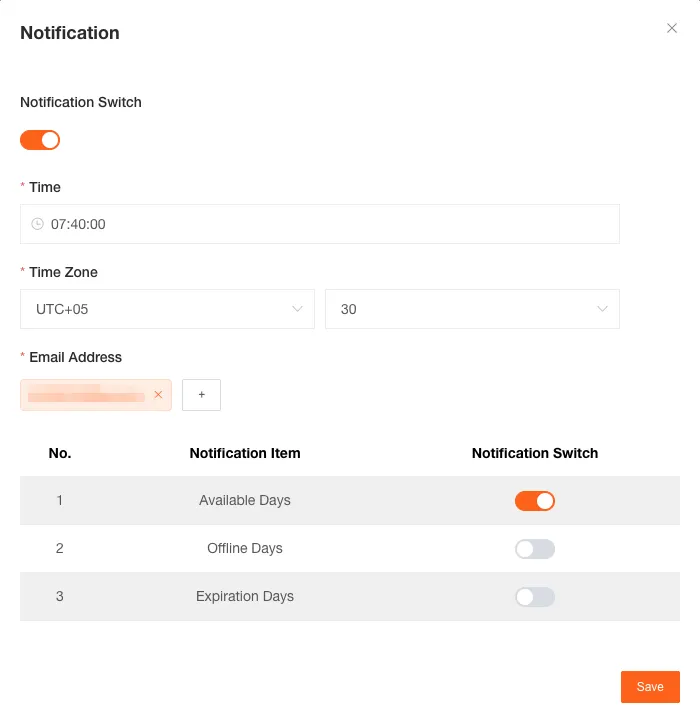Click the Notification Item column header
Image resolution: width=700 pixels, height=721 pixels.
[245, 453]
